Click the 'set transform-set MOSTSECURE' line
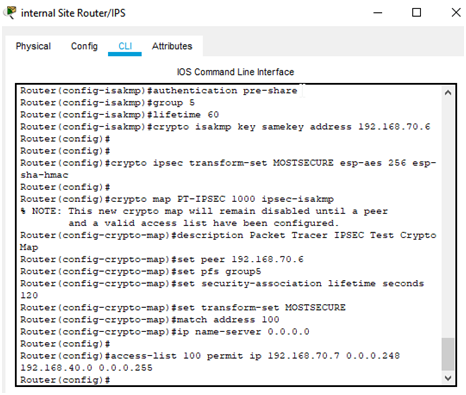The image size is (466, 395). (183, 308)
